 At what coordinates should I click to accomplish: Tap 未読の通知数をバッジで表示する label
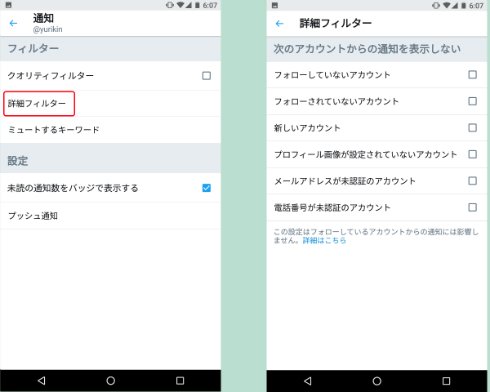tap(73, 188)
